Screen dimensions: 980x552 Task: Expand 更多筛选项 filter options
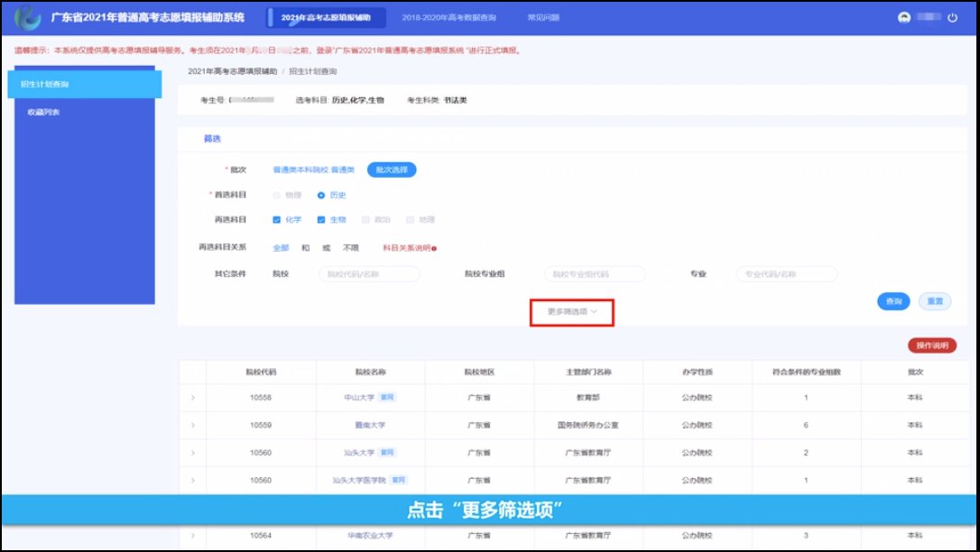[572, 311]
